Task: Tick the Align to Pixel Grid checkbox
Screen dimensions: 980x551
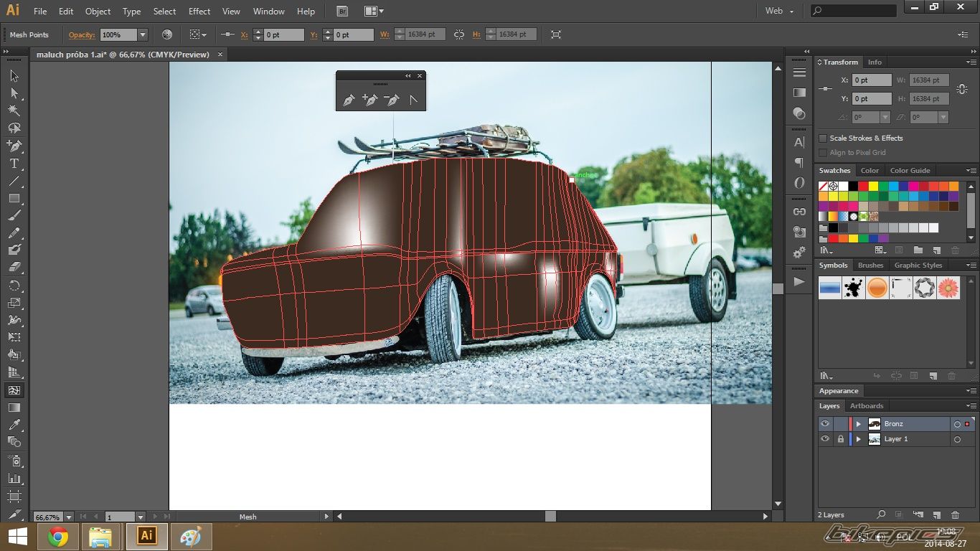Action: (823, 152)
